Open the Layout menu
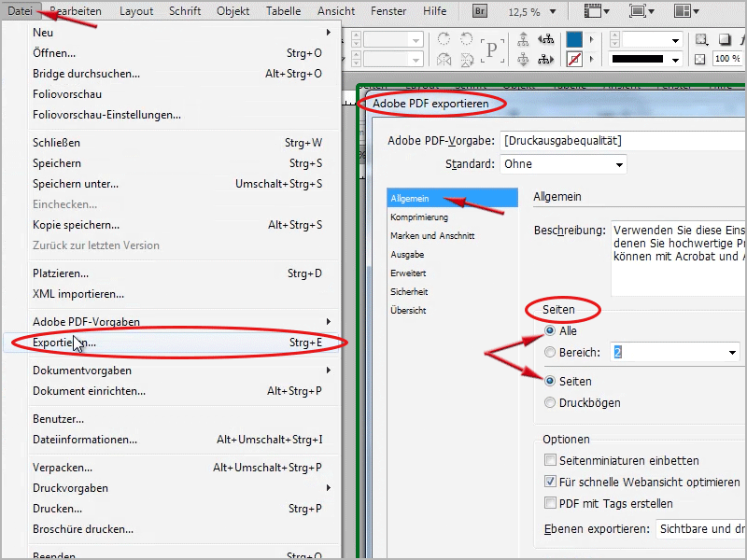747x560 pixels. (x=135, y=11)
